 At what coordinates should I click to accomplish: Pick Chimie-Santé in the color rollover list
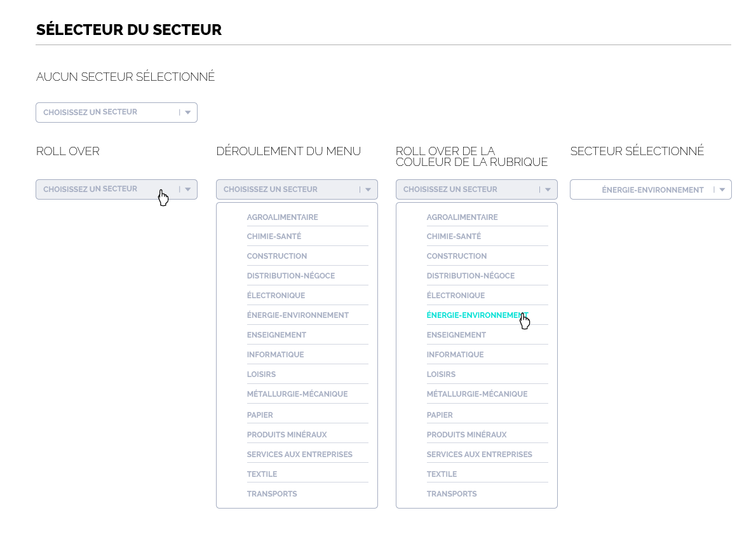454,236
